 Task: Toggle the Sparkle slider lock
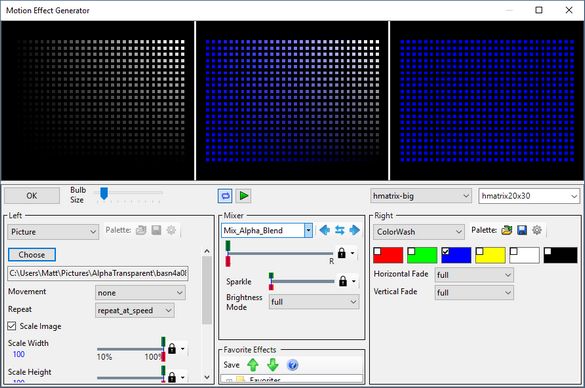point(343,281)
